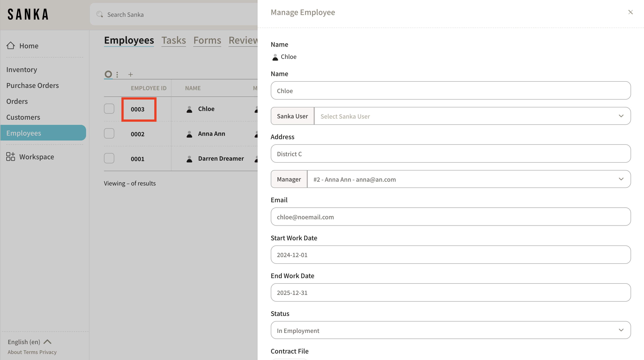The height and width of the screenshot is (360, 644).
Task: Switch to the Employees tab
Action: 129,40
